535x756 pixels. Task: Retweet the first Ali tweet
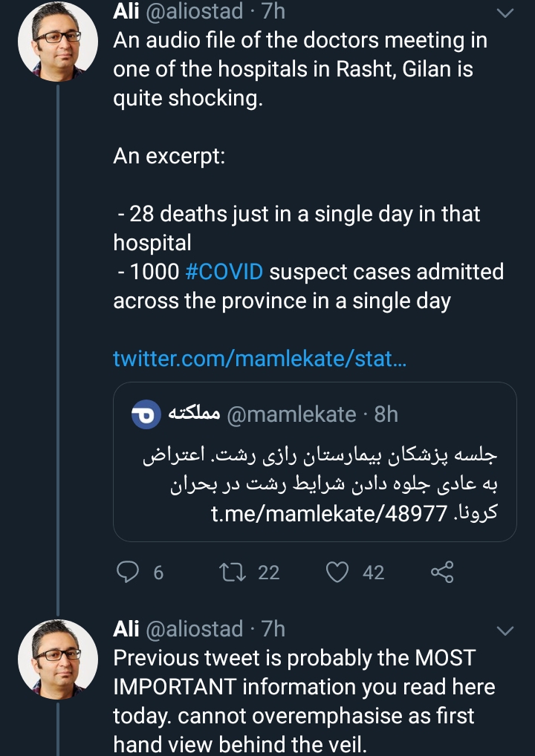pyautogui.click(x=233, y=573)
